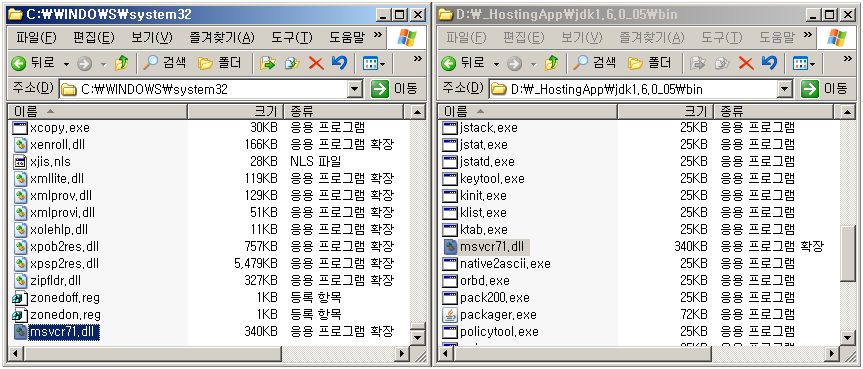Select native2ascii.exe file name
This screenshot has height=369, width=863.
(x=505, y=264)
